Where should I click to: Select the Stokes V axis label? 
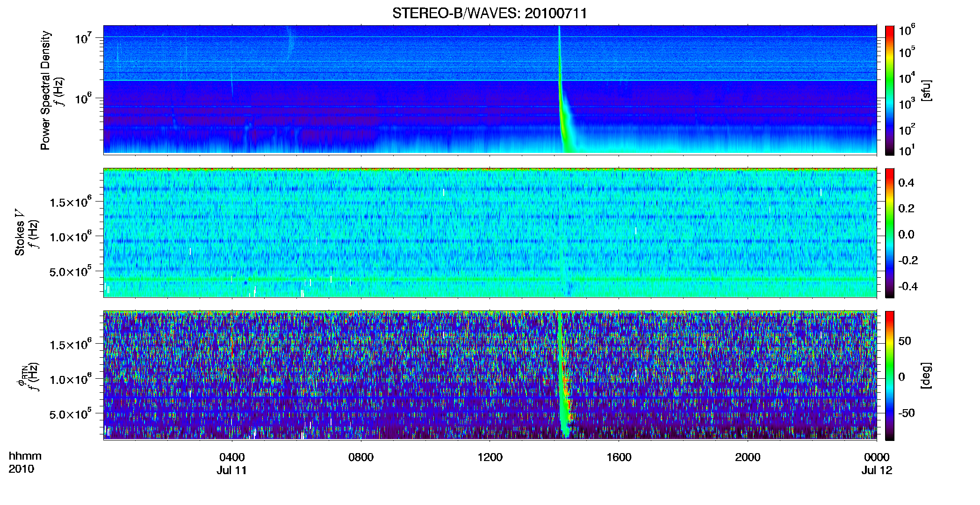point(20,232)
